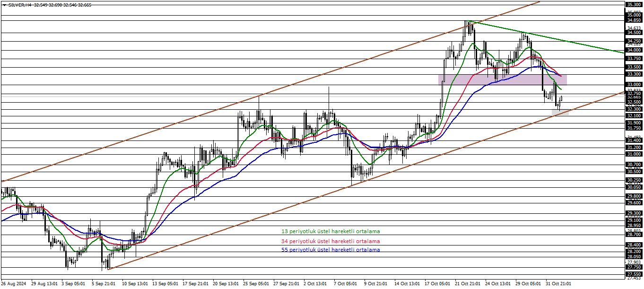Click the '17 Sep 21:01' time axis label
The height and width of the screenshot is (289, 644).
196,284
